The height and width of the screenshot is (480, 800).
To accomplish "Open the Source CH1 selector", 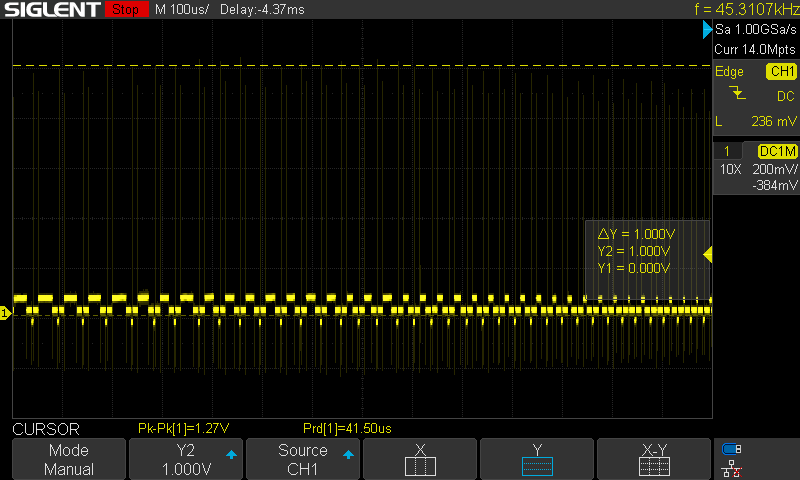I will [x=303, y=459].
